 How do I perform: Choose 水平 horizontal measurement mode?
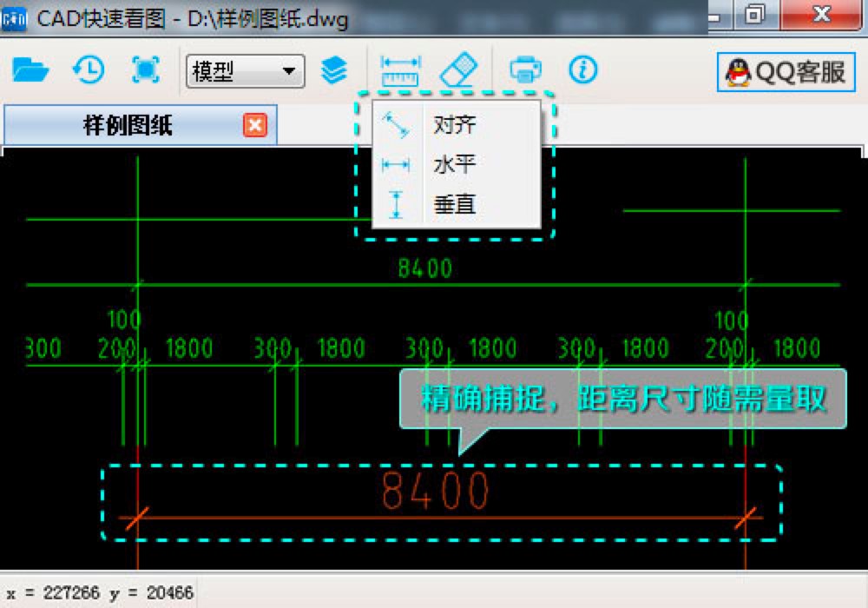[453, 162]
